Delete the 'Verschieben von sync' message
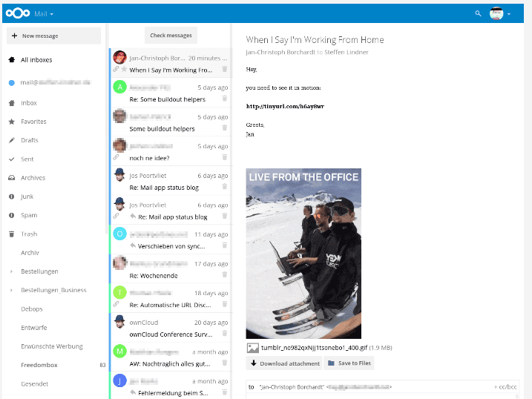This screenshot has height=399, width=532. tap(225, 245)
